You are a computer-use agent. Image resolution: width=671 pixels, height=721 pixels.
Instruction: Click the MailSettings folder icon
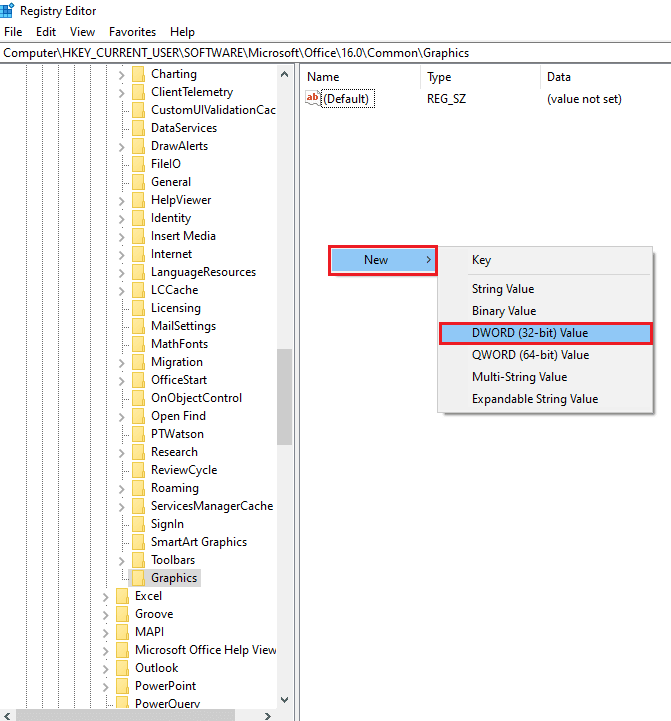click(138, 326)
